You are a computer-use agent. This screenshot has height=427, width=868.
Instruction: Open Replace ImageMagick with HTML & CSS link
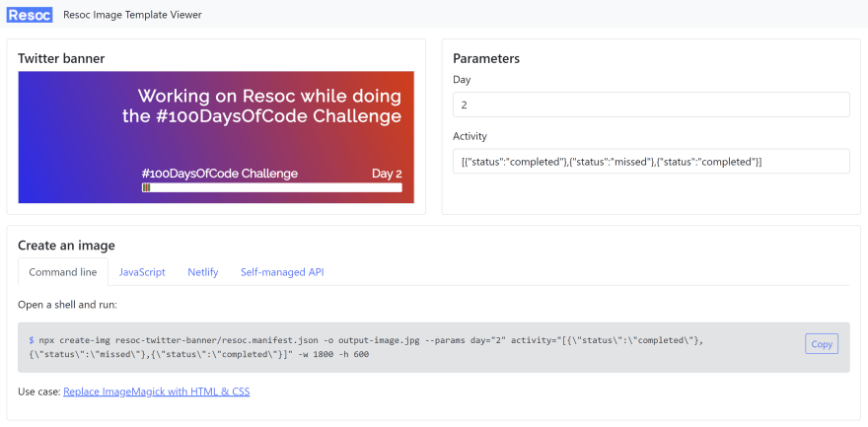click(157, 391)
